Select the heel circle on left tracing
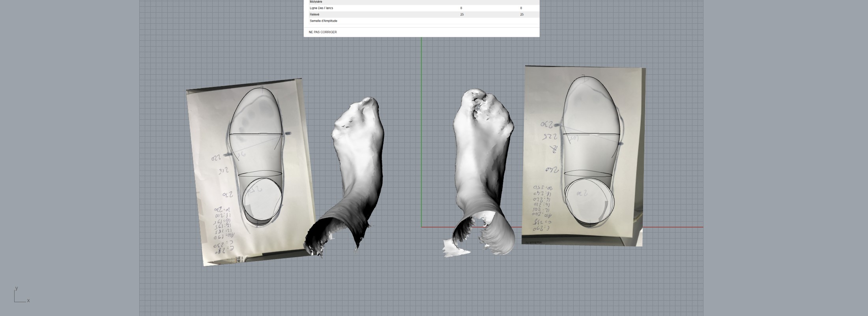This screenshot has width=868, height=316. [262, 199]
